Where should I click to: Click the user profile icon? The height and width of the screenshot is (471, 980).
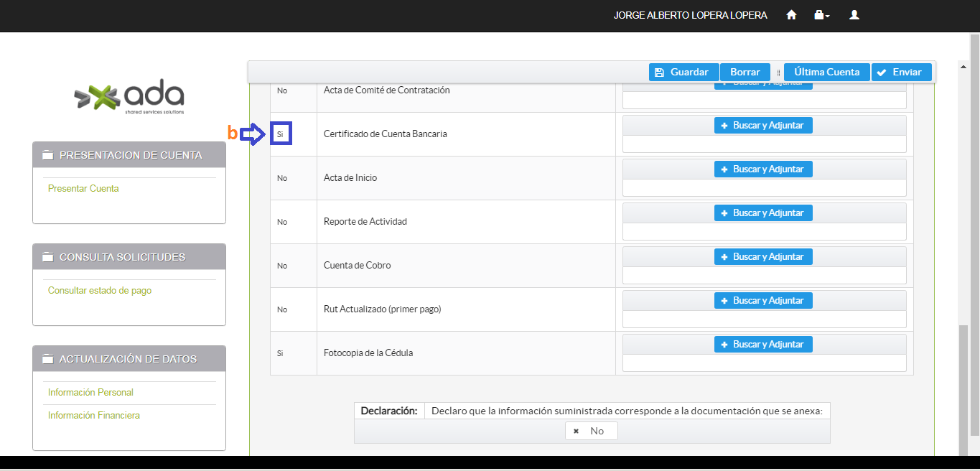tap(854, 15)
